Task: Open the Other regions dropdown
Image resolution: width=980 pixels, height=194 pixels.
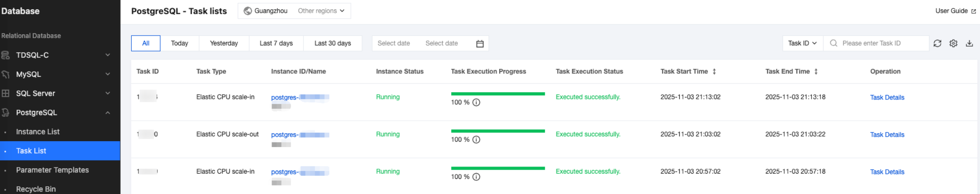Action: pyautogui.click(x=321, y=11)
